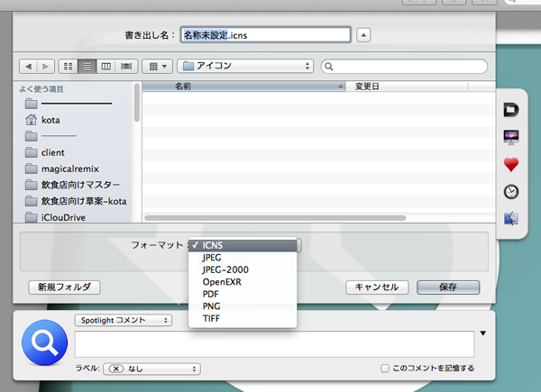Click the blue Spotlight magnifier icon

click(45, 342)
